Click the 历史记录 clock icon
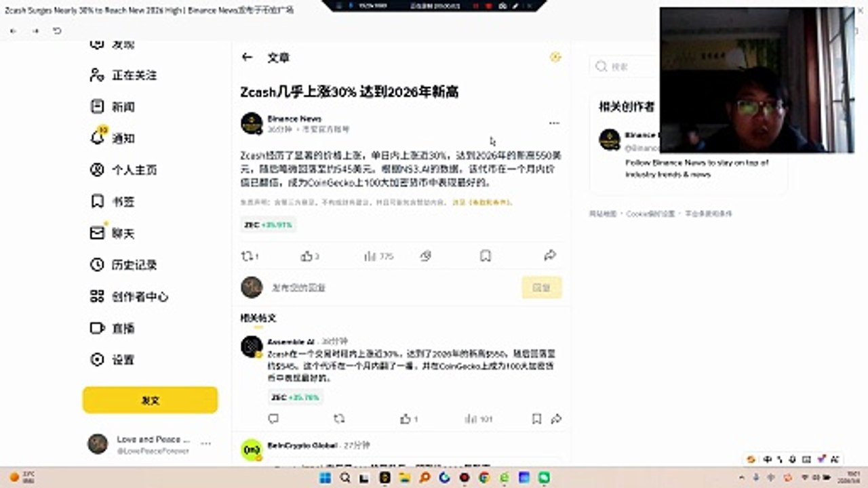 click(x=97, y=264)
